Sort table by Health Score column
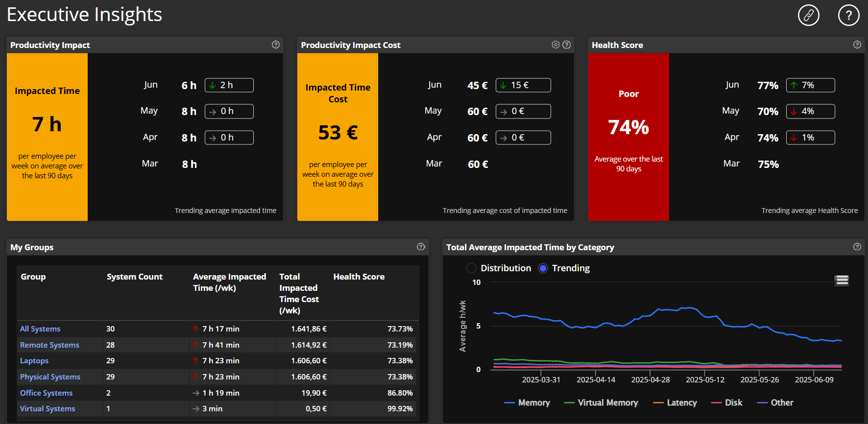 [x=359, y=277]
